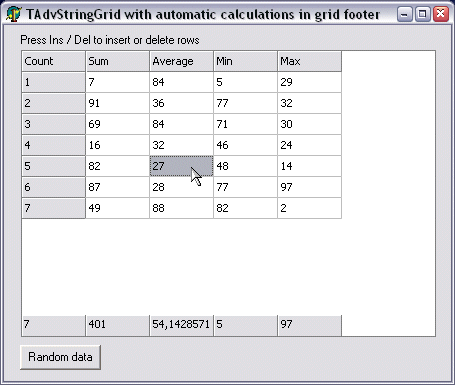Click the Count column header
This screenshot has height=385, width=455.
click(53, 61)
